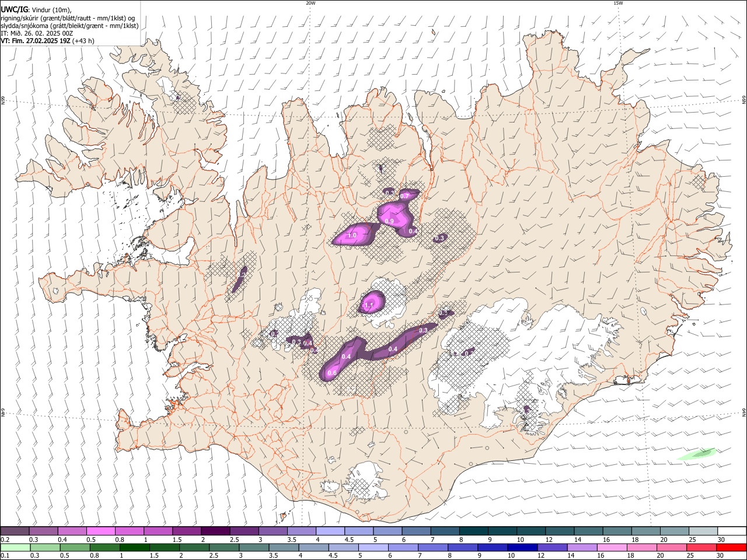Select the light pink swatch labeled 16
This screenshot has width=747, height=560.
tap(612, 548)
